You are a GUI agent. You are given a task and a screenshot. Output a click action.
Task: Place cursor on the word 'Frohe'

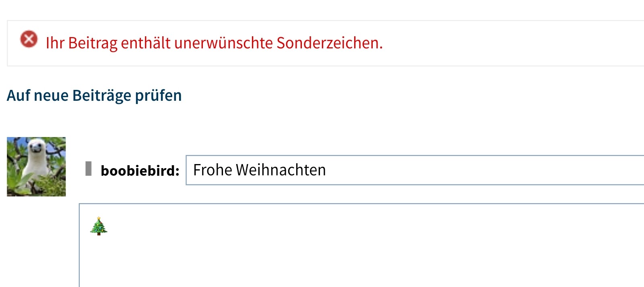point(213,170)
